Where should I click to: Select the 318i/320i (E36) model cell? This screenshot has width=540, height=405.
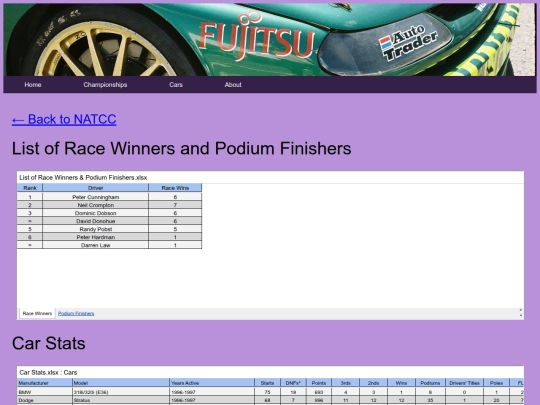[x=121, y=392]
